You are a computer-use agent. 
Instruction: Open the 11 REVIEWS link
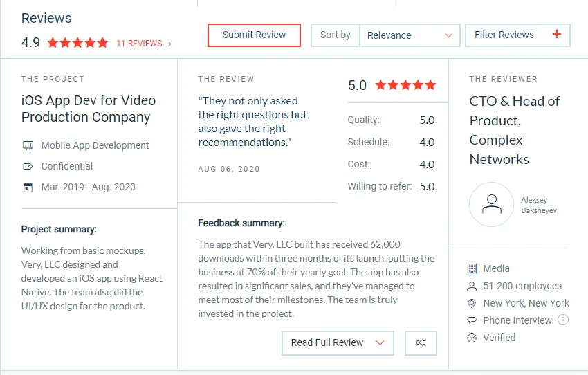(x=144, y=44)
